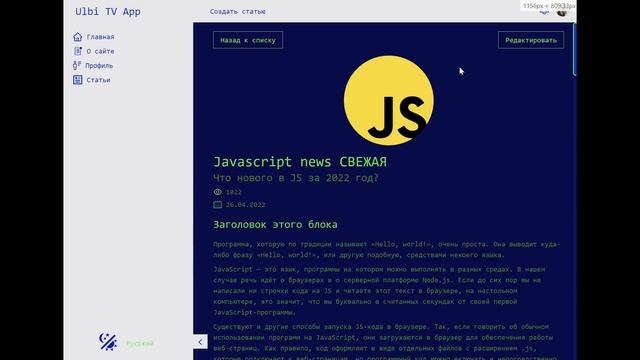Viewport: 640px width, 360px height.
Task: Click the views count 1022
Action: (x=233, y=192)
